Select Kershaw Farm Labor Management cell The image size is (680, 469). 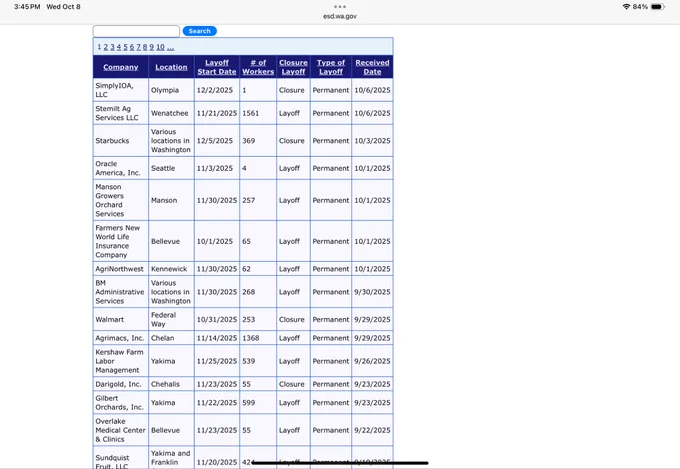pyautogui.click(x=121, y=361)
